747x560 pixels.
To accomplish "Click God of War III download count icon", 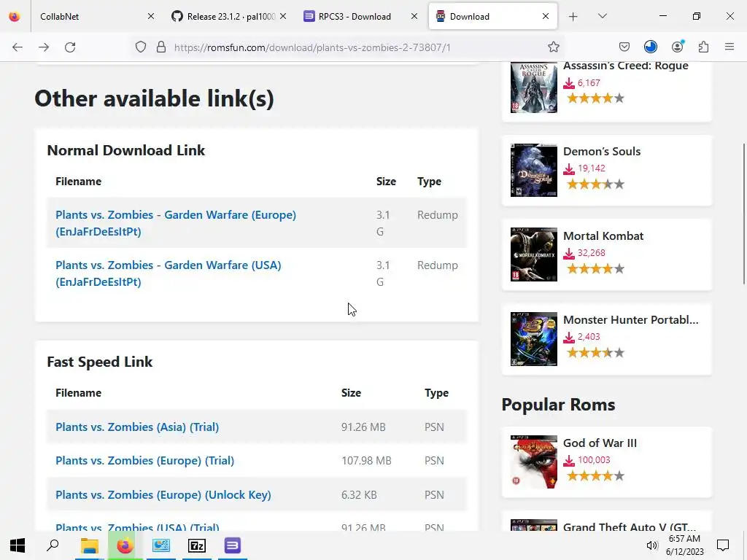I will [569, 461].
